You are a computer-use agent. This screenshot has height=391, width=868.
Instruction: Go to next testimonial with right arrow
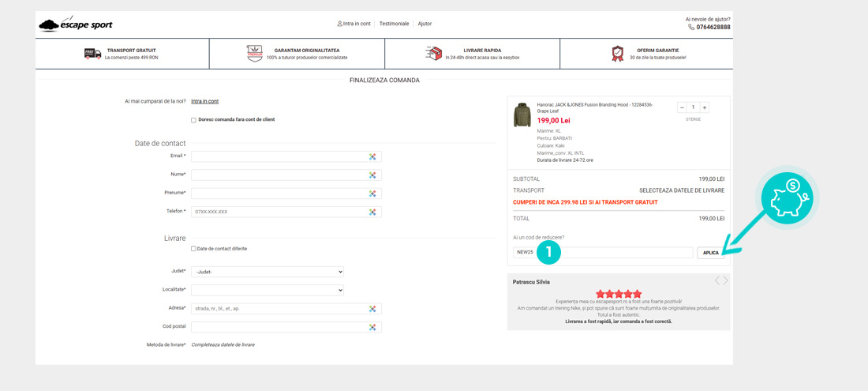point(726,280)
